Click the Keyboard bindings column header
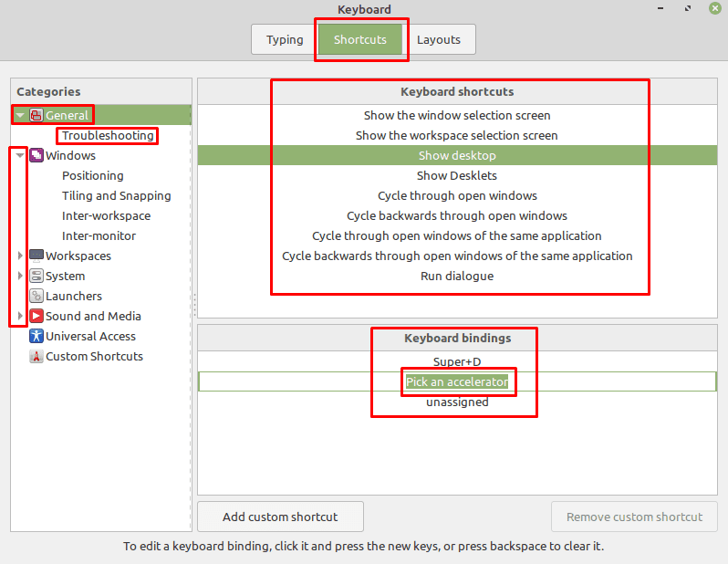 457,338
